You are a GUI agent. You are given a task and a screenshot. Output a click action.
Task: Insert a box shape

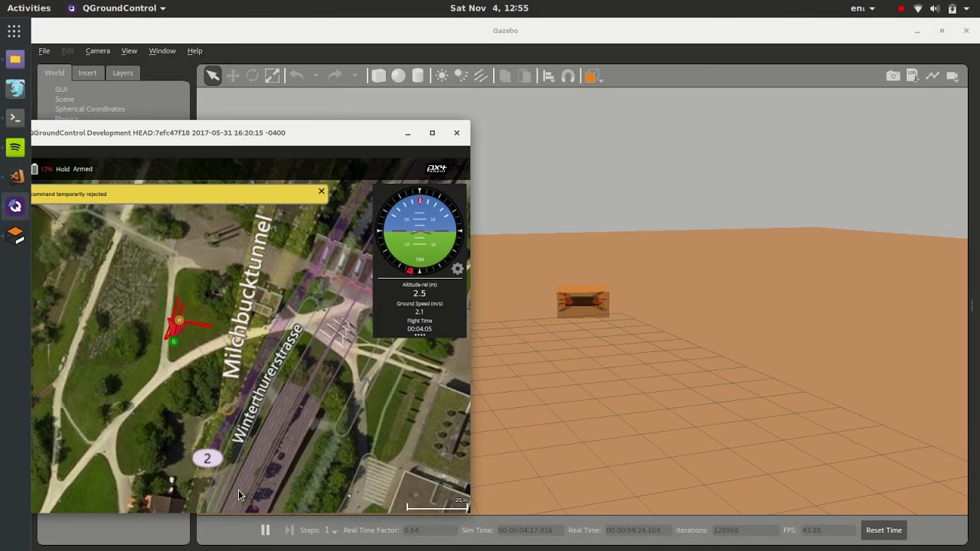click(x=378, y=76)
